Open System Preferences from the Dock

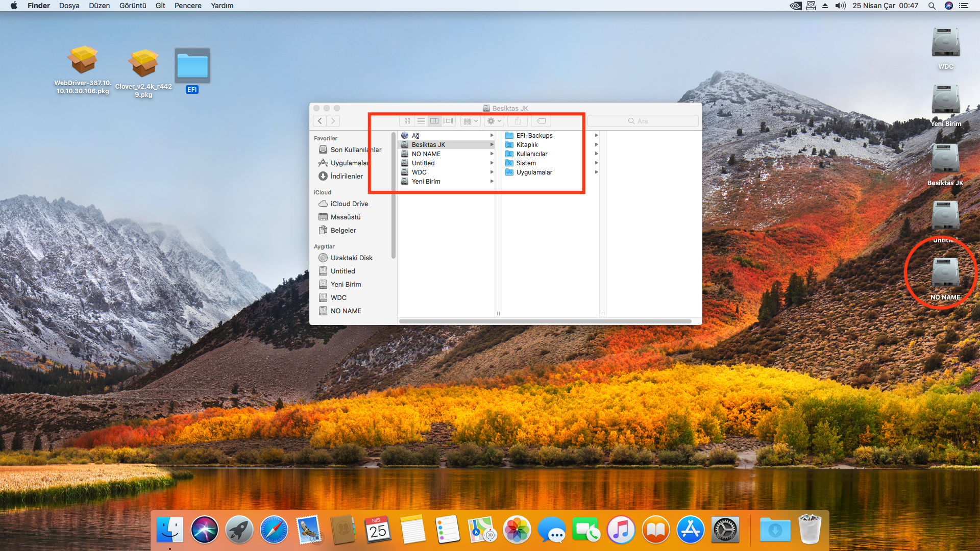coord(725,530)
